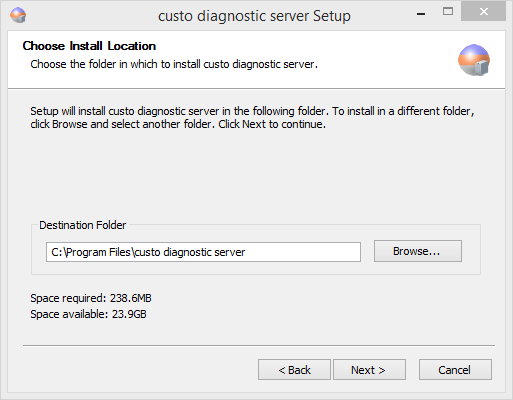Continue installation with Next >
The image size is (513, 400).
(x=369, y=370)
